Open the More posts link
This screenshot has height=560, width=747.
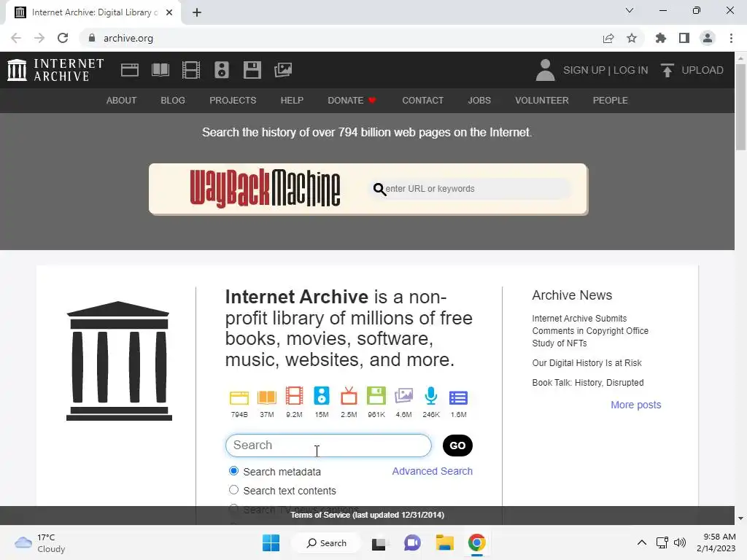[635, 405]
